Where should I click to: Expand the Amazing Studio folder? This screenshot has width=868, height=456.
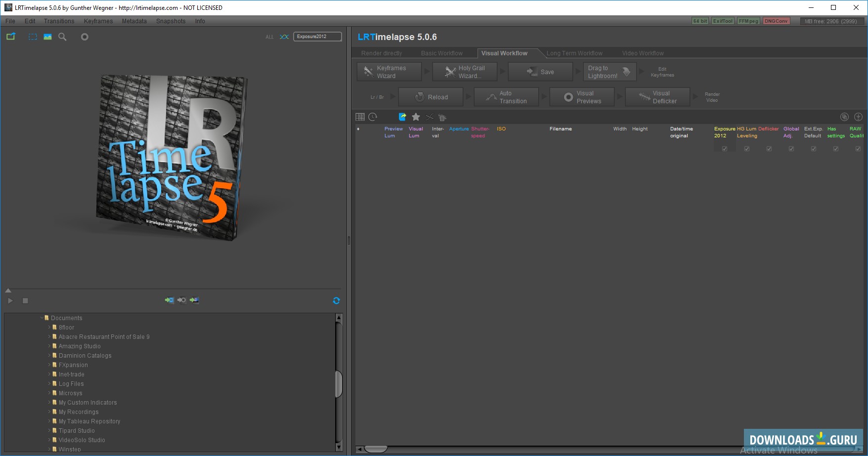point(49,346)
